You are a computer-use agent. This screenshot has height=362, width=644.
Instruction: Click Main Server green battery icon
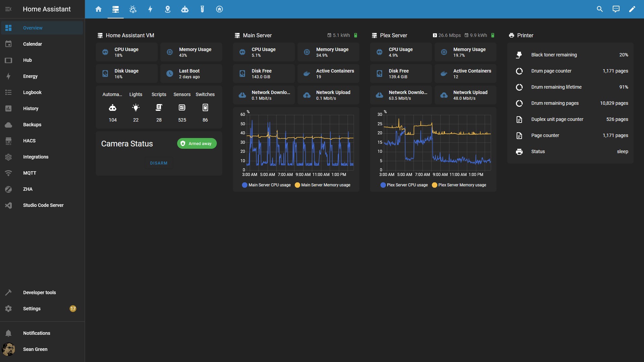[356, 35]
